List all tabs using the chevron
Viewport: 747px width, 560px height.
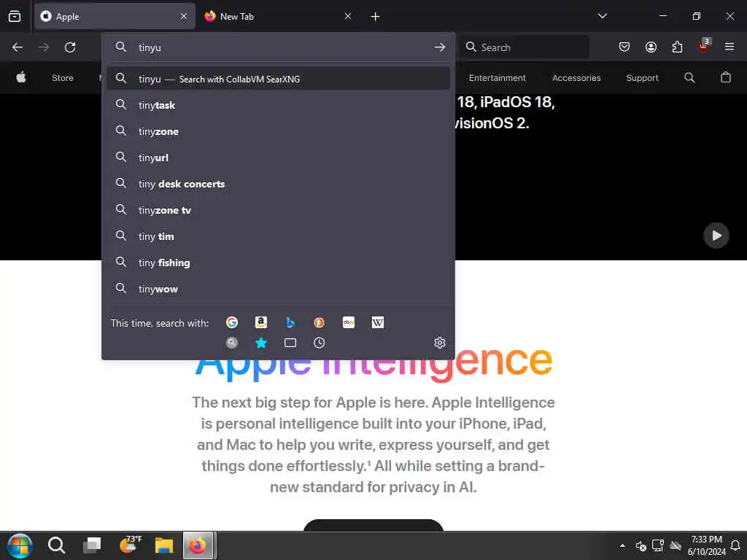pyautogui.click(x=602, y=16)
